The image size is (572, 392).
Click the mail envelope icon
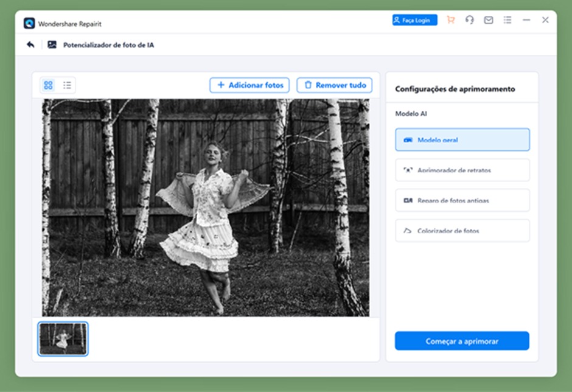point(488,20)
